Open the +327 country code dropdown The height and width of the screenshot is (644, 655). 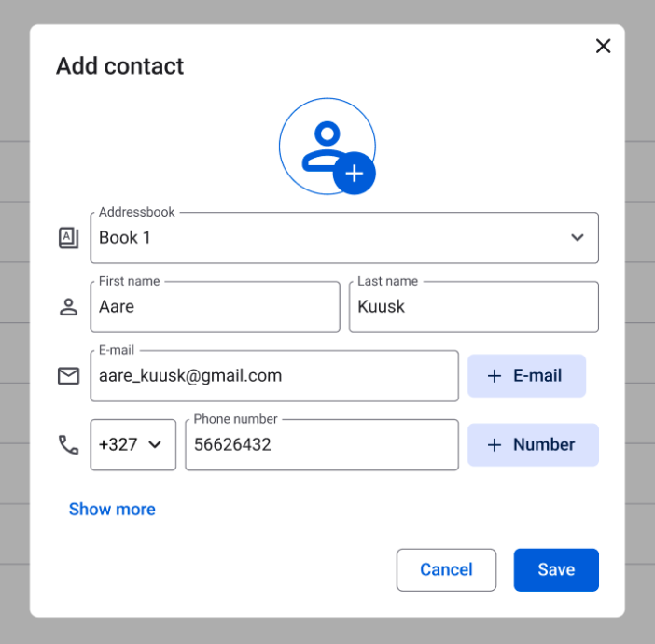[x=132, y=445]
